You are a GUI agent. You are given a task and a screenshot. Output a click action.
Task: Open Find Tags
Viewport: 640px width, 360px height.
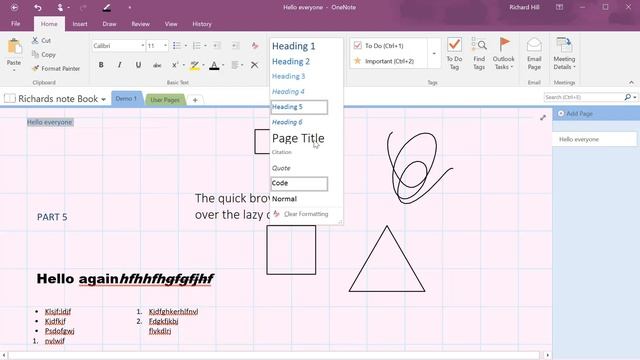[x=479, y=54]
